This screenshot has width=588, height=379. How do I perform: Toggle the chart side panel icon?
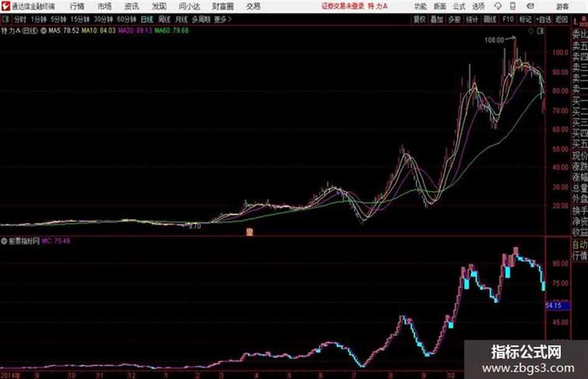(540, 31)
